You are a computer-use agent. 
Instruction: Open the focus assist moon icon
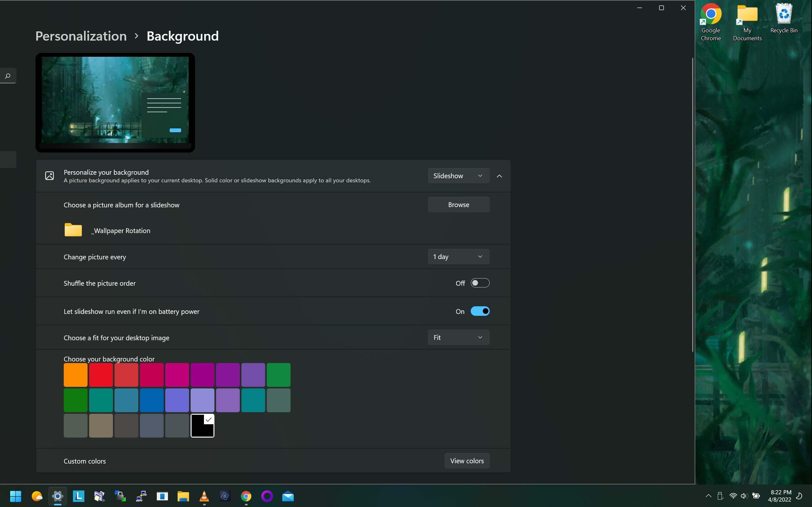click(799, 496)
